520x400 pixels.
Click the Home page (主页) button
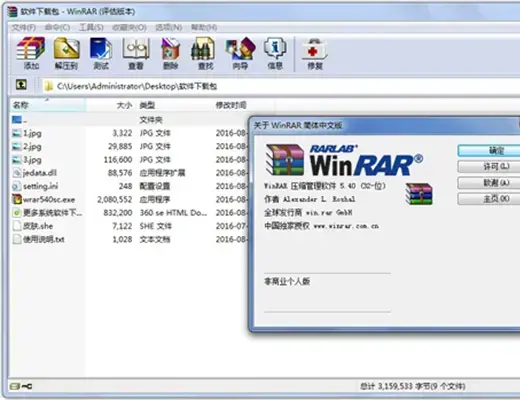tap(489, 199)
